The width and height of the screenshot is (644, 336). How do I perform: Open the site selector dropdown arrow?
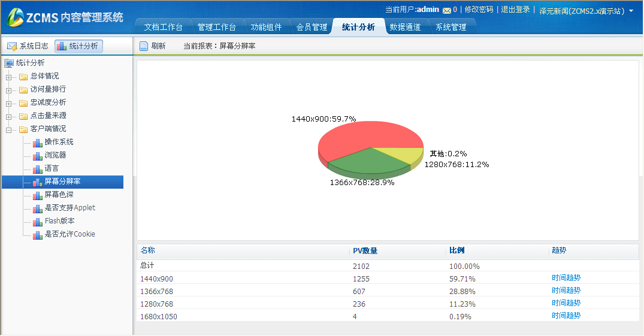pos(631,11)
